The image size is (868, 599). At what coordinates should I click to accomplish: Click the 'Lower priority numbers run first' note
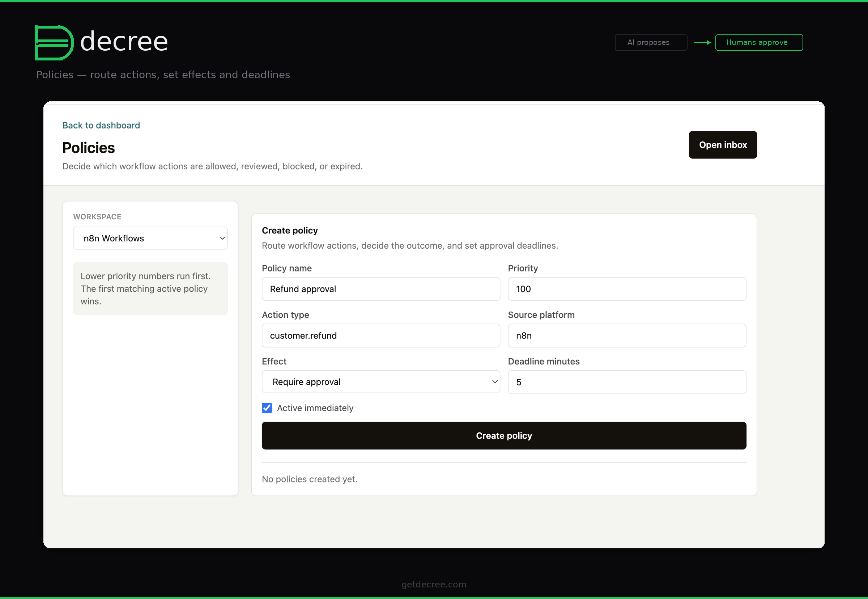pos(150,288)
